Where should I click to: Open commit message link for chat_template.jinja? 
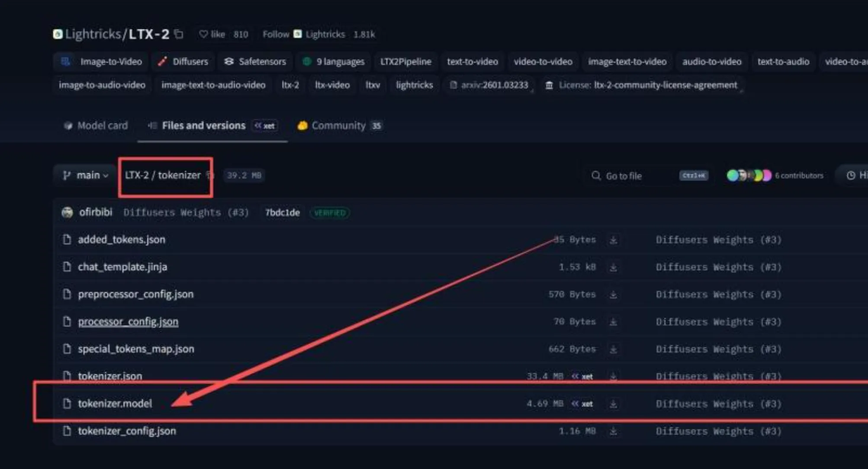click(718, 267)
